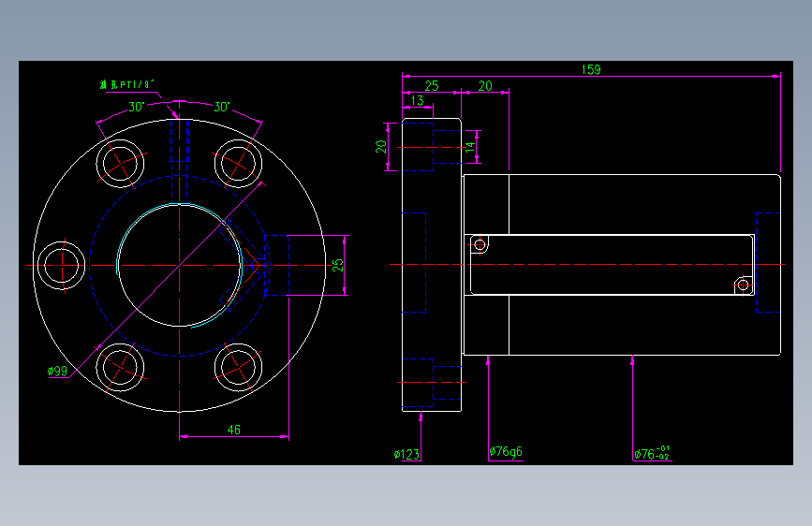Click the 46 dimension under the flange view
Screen dimensions: 812x526
click(x=234, y=430)
